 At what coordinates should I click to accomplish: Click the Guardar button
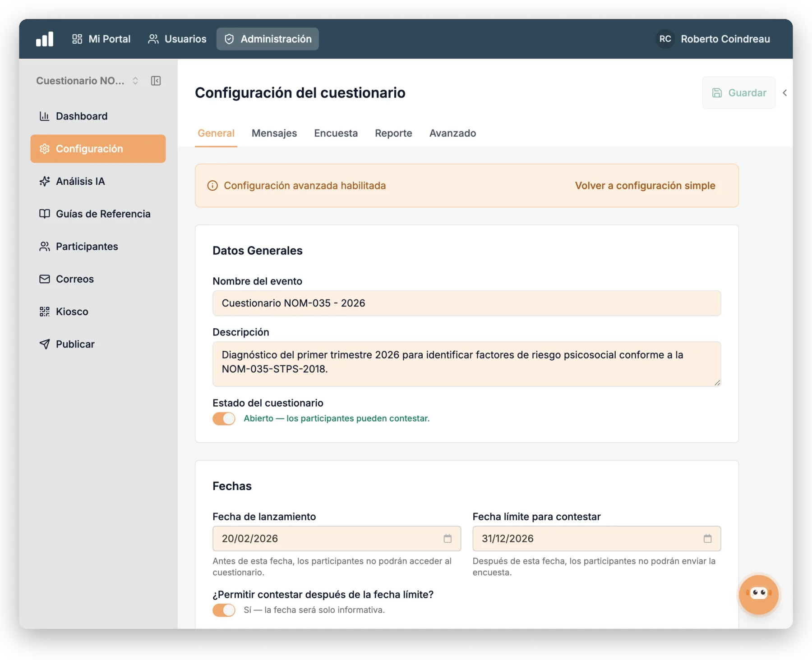pyautogui.click(x=738, y=93)
